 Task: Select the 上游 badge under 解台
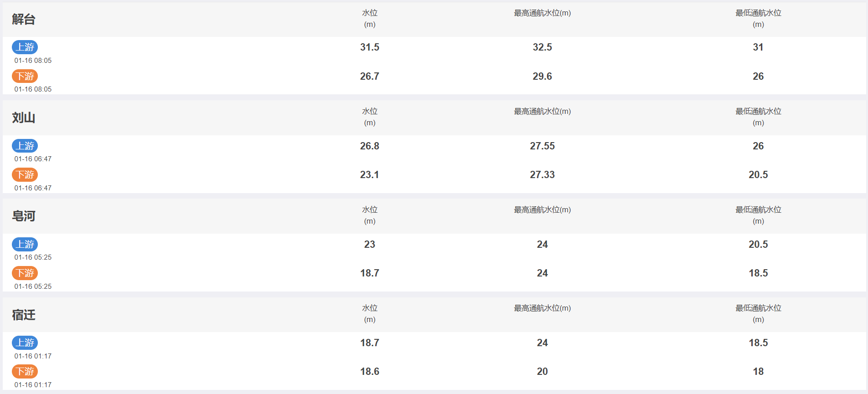point(25,47)
